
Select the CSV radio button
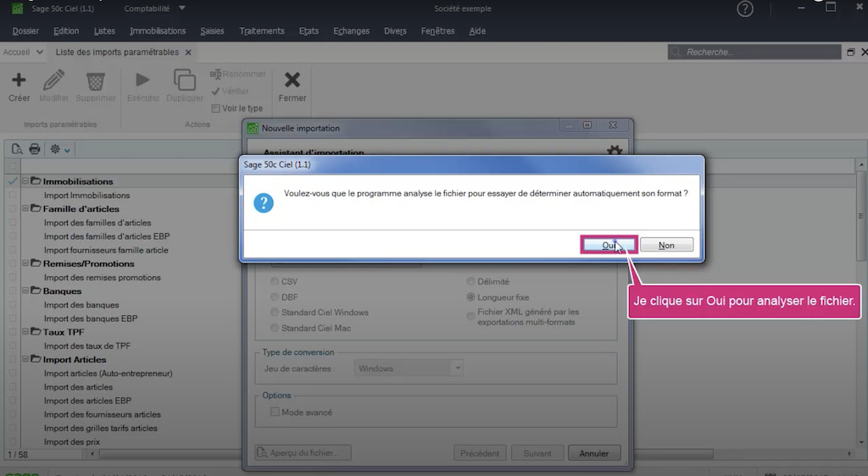click(x=275, y=281)
